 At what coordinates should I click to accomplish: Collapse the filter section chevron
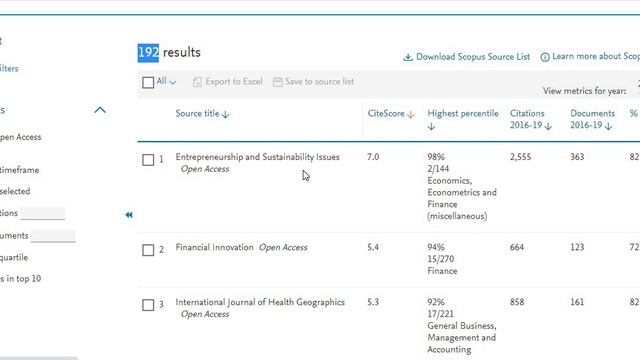tap(100, 110)
